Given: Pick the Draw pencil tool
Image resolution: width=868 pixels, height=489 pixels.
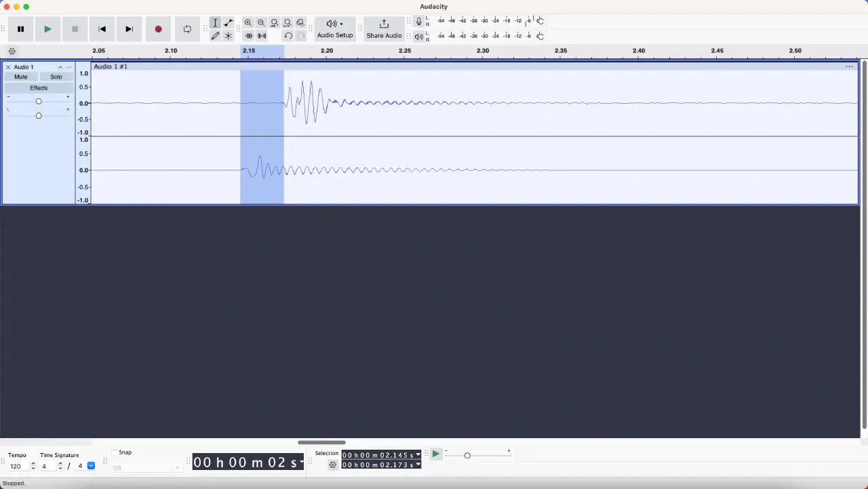Looking at the screenshot, I should coord(215,36).
